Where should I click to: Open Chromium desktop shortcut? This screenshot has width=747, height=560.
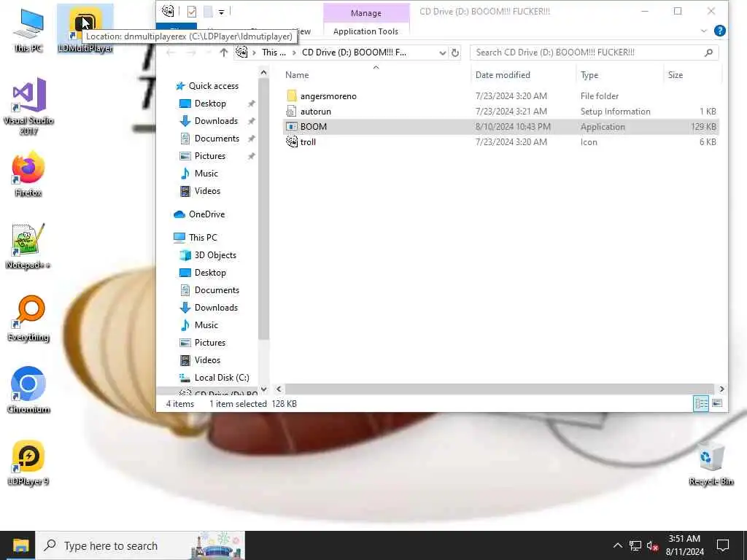click(x=28, y=391)
